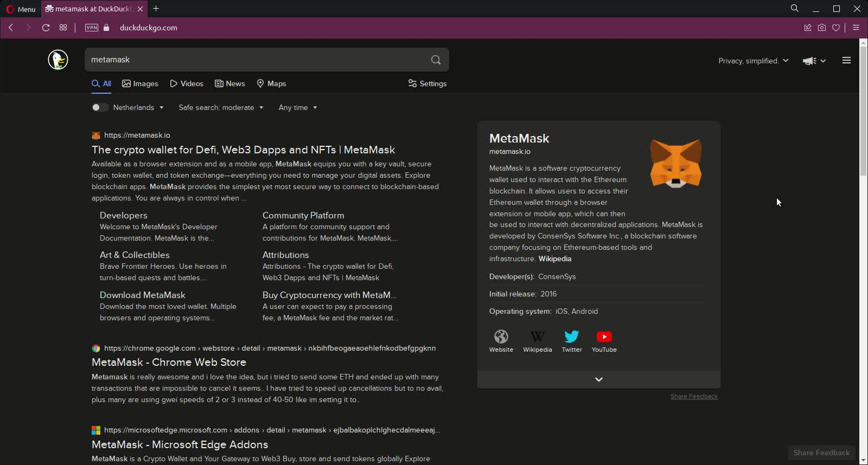Open Buy Cryptocurrency with MetaM... sitelink

[x=329, y=295]
